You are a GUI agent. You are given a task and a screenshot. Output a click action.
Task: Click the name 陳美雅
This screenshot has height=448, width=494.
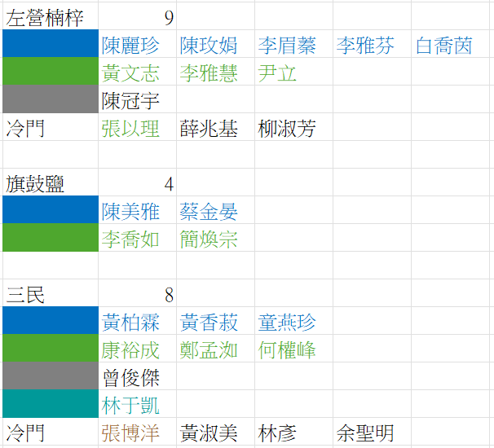point(130,212)
